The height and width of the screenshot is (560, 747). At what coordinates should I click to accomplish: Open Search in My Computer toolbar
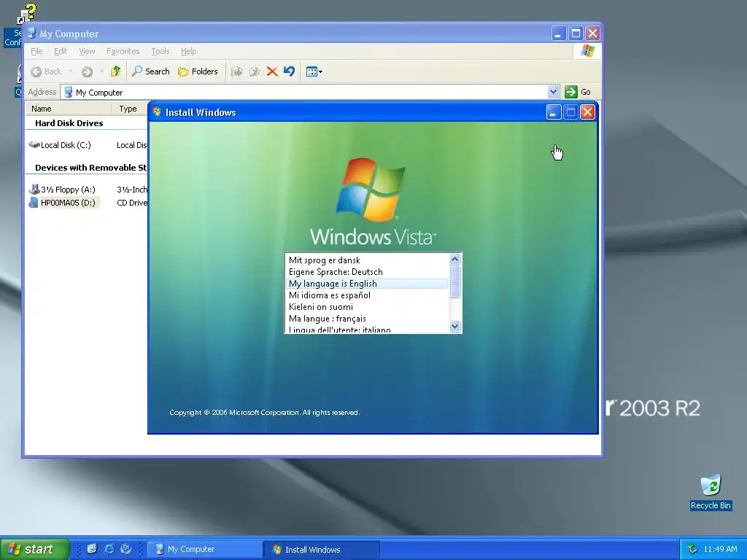150,71
